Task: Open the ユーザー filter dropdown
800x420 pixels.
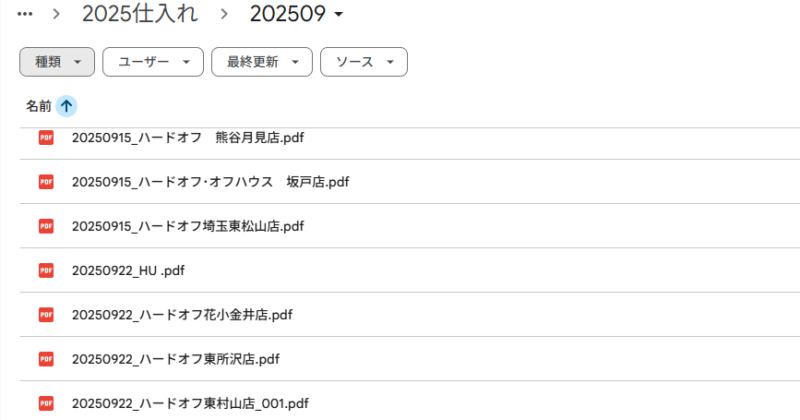Action: (153, 62)
